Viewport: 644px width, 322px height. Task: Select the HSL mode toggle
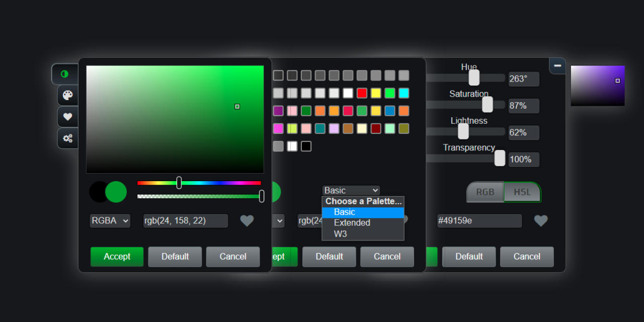point(522,192)
